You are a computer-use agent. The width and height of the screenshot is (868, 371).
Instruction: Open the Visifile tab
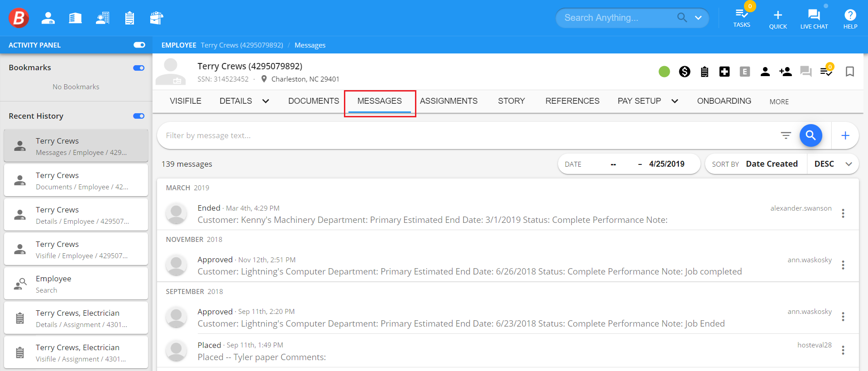186,101
